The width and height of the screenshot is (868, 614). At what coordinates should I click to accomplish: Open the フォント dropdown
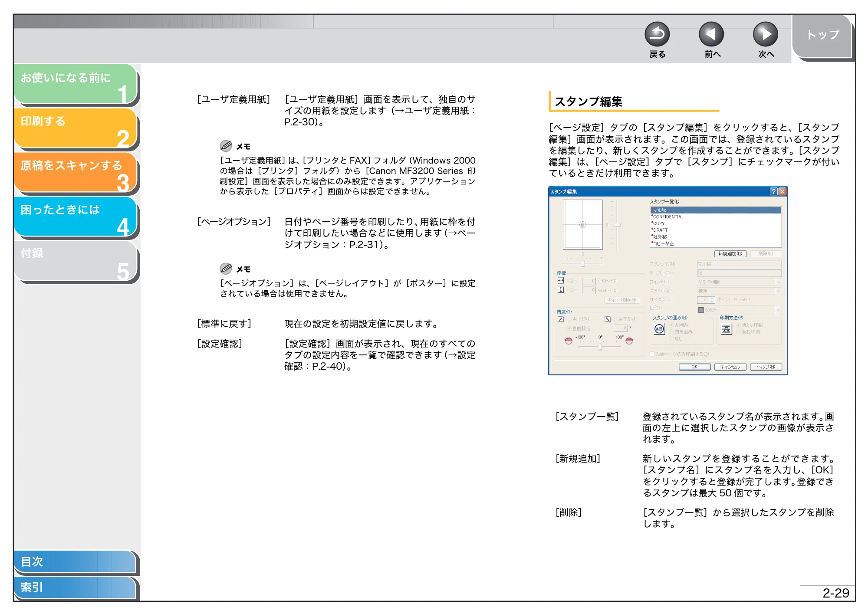739,282
